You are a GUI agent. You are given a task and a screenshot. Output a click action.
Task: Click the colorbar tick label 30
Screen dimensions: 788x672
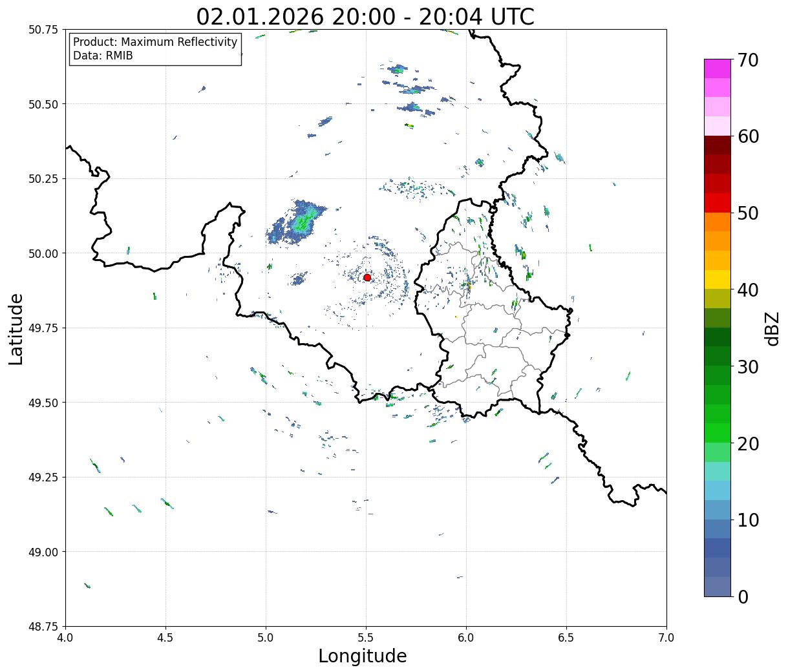748,366
